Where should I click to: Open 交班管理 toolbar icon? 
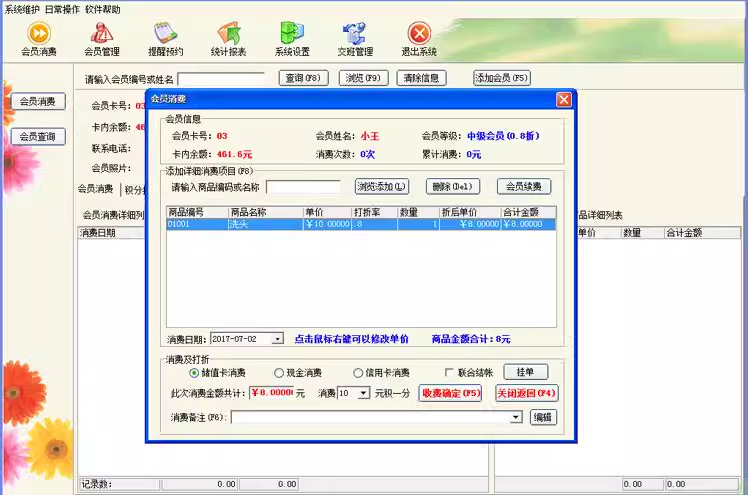coord(355,39)
